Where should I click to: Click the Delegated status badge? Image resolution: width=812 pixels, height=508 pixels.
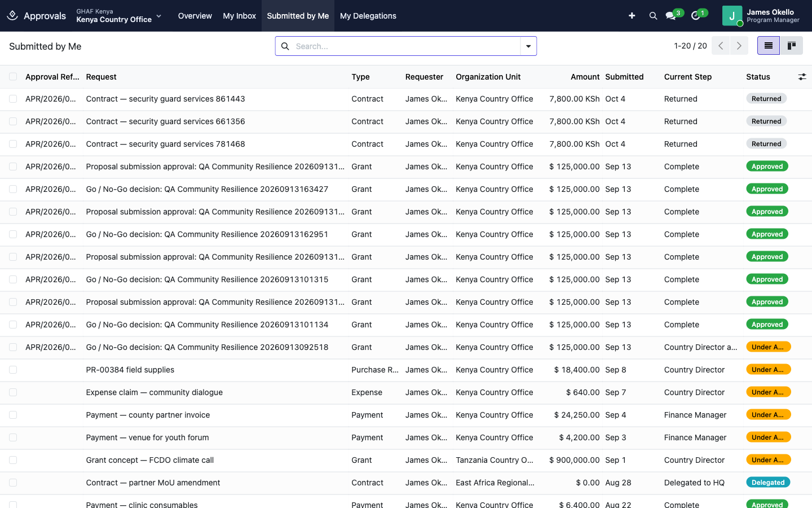768,483
